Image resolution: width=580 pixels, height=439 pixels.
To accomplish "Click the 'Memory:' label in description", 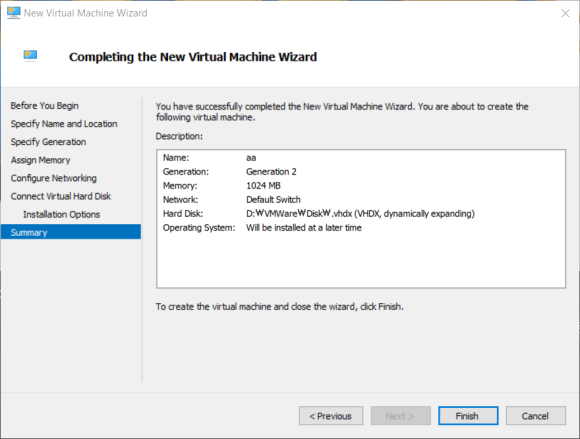I will 180,186.
